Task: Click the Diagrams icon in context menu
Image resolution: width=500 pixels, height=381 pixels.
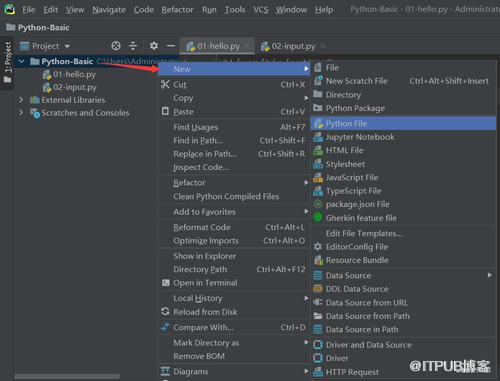Action: [x=165, y=371]
